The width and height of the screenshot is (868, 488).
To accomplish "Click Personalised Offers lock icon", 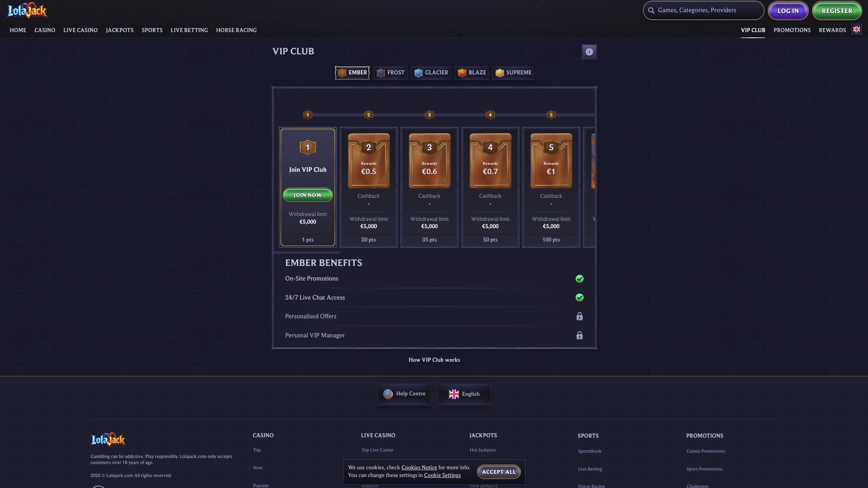I will (x=579, y=316).
